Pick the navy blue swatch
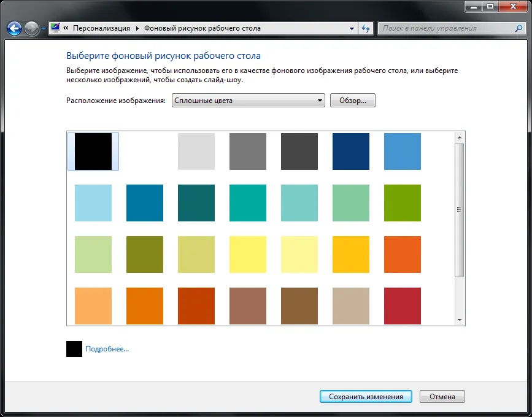This screenshot has height=417, width=532. coord(351,151)
